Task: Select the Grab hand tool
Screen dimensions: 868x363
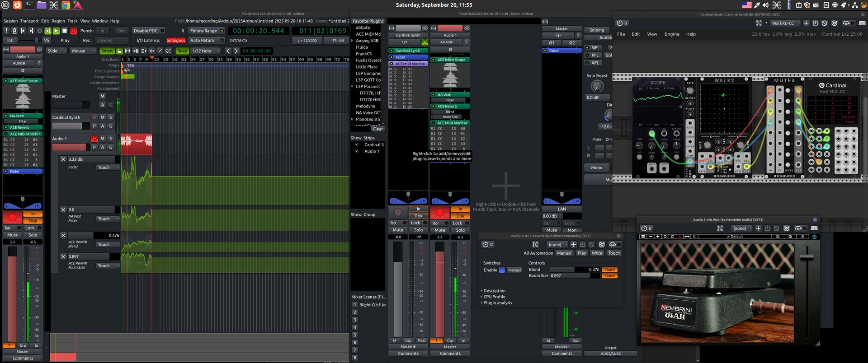Action: [x=119, y=51]
